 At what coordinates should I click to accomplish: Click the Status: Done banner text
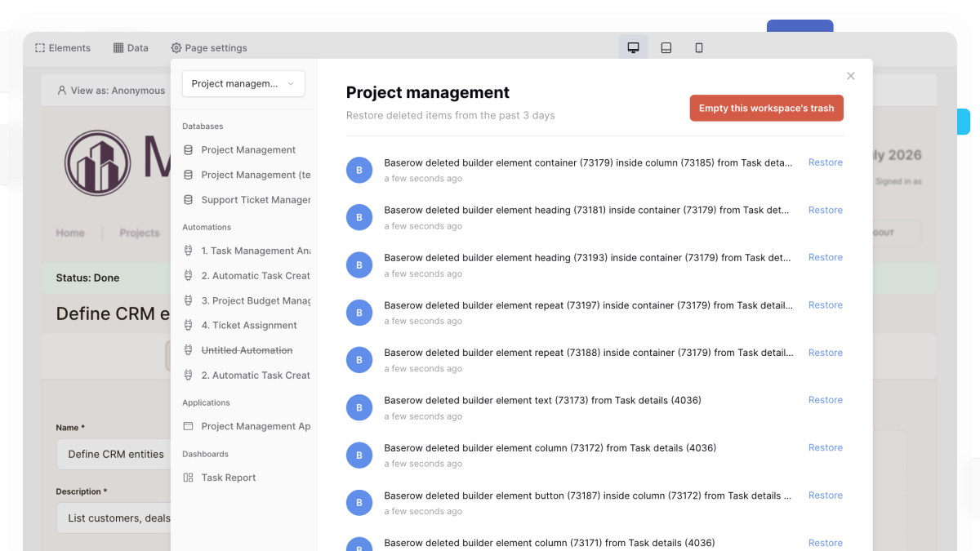pyautogui.click(x=87, y=278)
